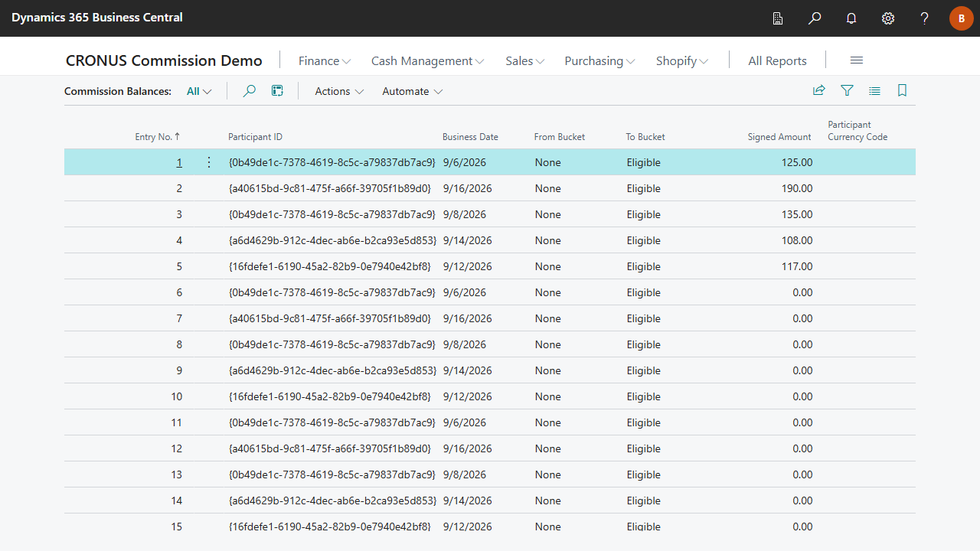Image resolution: width=980 pixels, height=551 pixels.
Task: Expand the Shopify menu
Action: coord(681,61)
